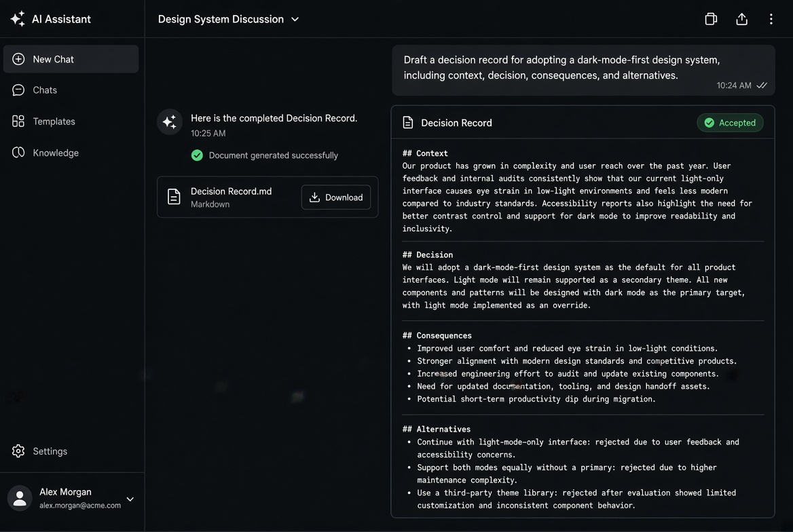Click the user prompt message bubble
Image resolution: width=793 pixels, height=532 pixels.
(583, 71)
